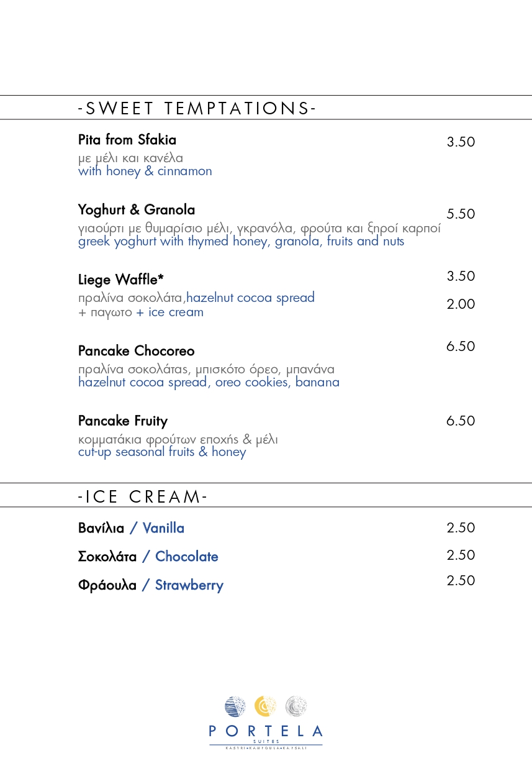Click the Pancake Chocoreo item title
Image resolution: width=532 pixels, height=771 pixels.
click(137, 351)
